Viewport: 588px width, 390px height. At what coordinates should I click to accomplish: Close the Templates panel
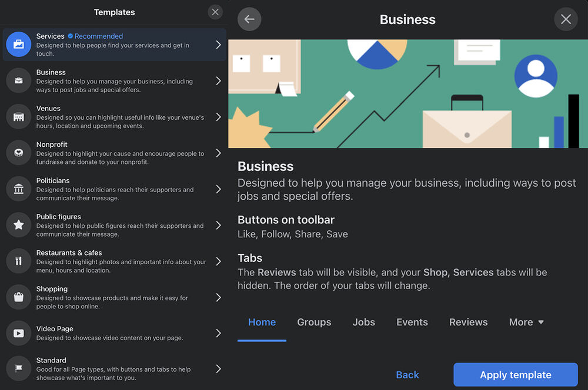click(215, 12)
